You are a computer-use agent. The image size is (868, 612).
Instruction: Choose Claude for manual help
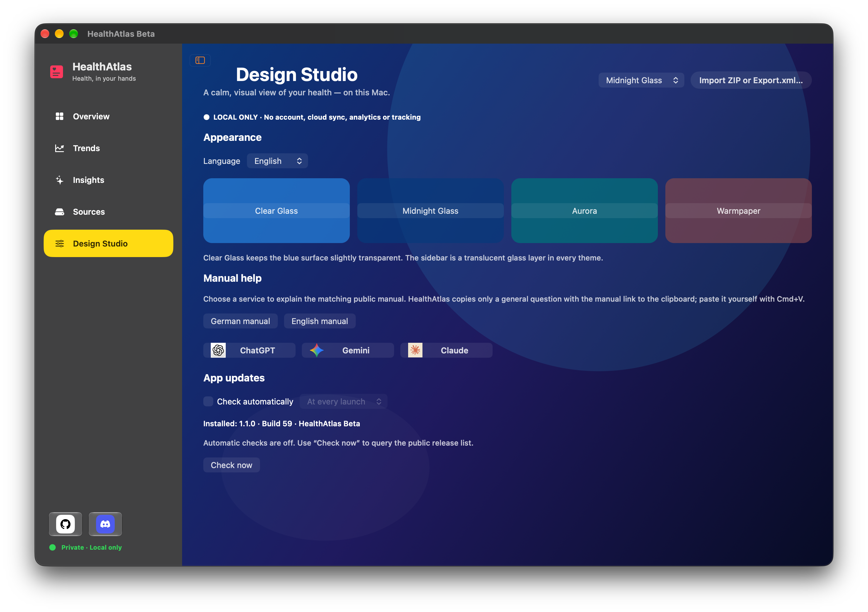click(x=446, y=350)
